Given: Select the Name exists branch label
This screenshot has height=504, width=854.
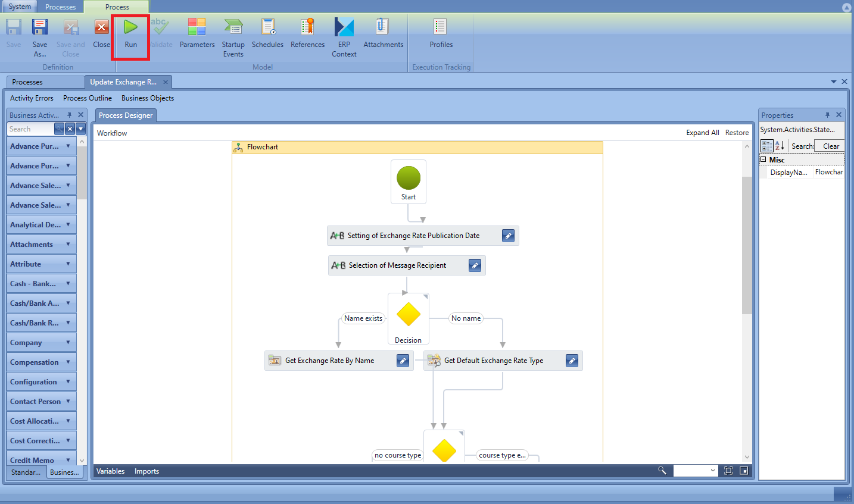Looking at the screenshot, I should pos(363,318).
